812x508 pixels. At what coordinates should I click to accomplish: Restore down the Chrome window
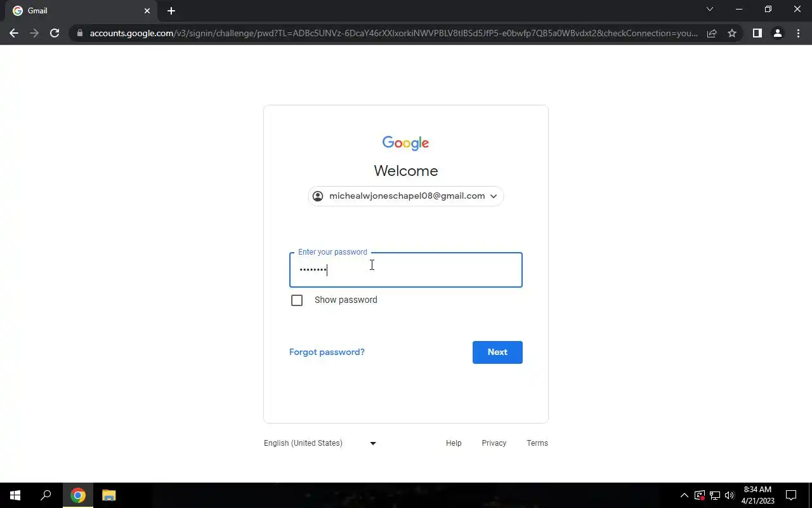pos(768,10)
